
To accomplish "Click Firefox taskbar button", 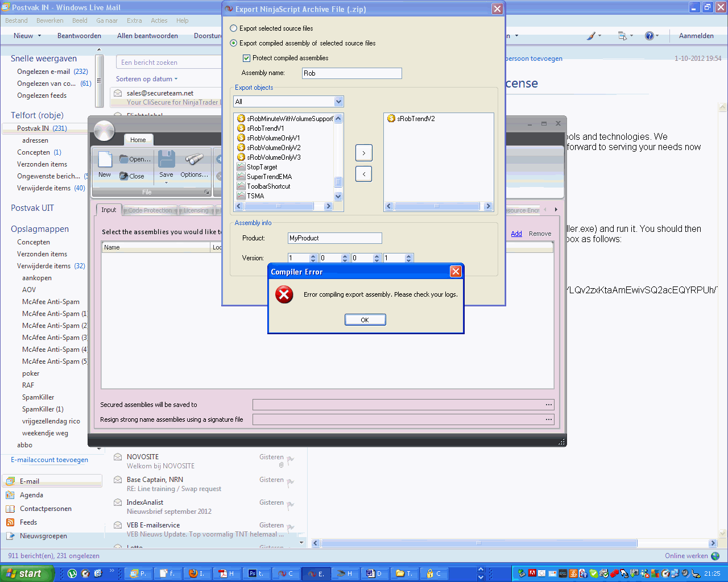I will pos(197,573).
